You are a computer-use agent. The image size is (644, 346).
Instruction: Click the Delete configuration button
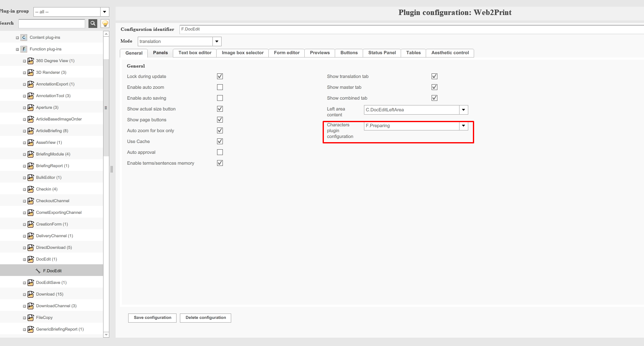point(205,318)
